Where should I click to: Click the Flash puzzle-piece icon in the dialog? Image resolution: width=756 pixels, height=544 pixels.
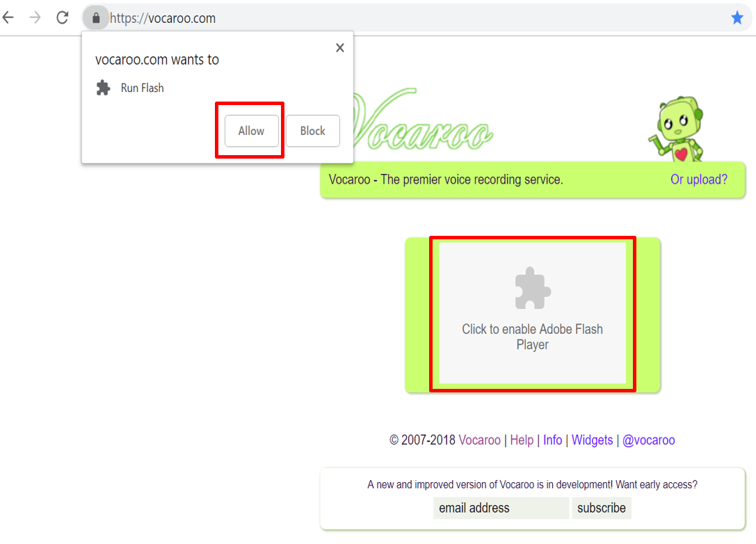tap(103, 88)
